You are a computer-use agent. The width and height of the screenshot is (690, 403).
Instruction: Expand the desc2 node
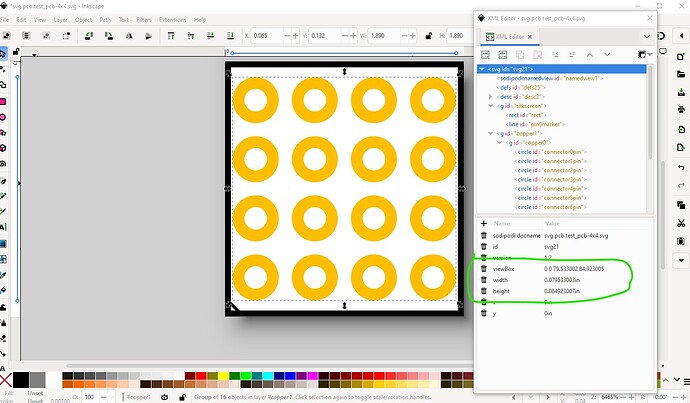[x=491, y=96]
